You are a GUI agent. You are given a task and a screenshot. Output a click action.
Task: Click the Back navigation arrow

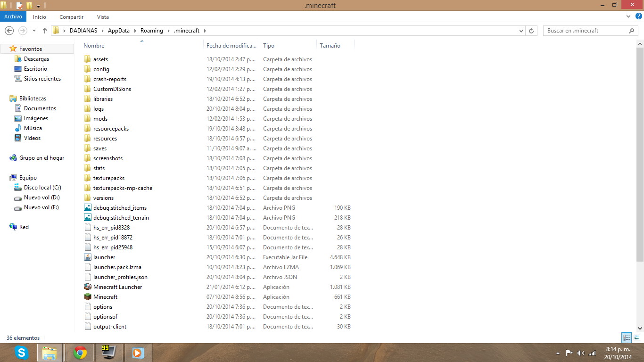tap(9, 31)
